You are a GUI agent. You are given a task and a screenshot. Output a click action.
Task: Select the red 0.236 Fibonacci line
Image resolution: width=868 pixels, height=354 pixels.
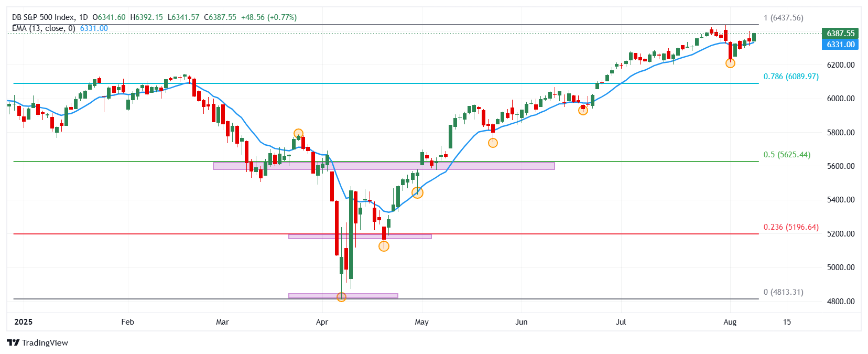click(386, 234)
